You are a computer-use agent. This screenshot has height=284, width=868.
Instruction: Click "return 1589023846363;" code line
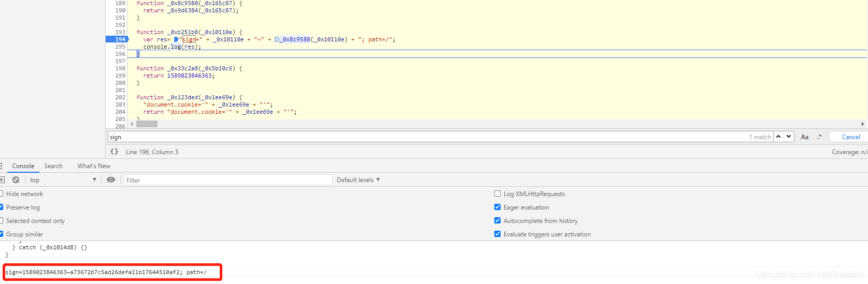click(179, 76)
